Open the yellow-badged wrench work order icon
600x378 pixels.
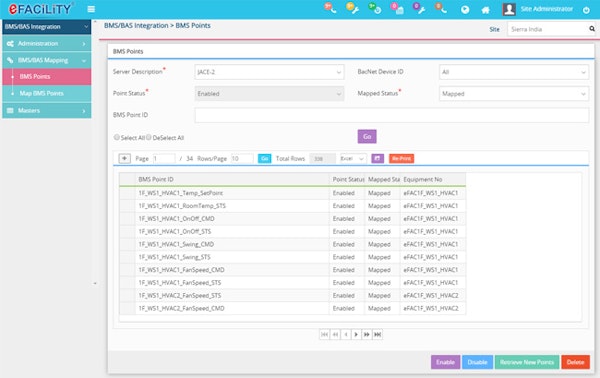(352, 8)
